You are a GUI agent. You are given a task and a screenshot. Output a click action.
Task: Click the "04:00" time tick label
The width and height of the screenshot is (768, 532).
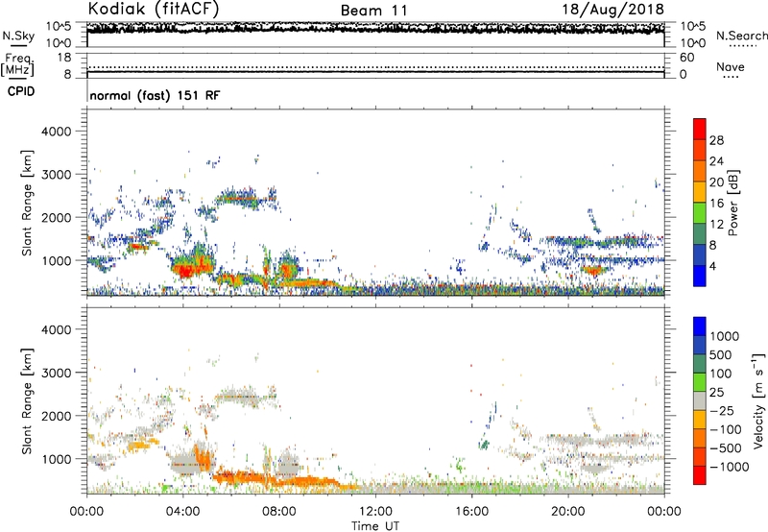(x=183, y=512)
